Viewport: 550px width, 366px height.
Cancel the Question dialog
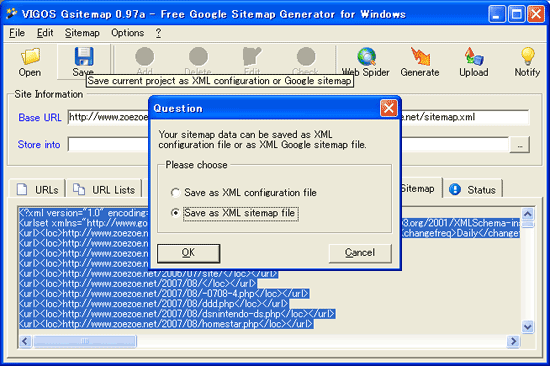coord(360,253)
